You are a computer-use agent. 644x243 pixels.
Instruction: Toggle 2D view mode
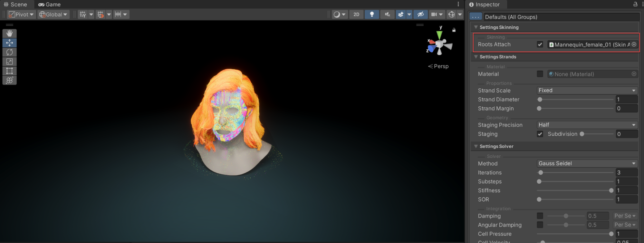click(356, 15)
